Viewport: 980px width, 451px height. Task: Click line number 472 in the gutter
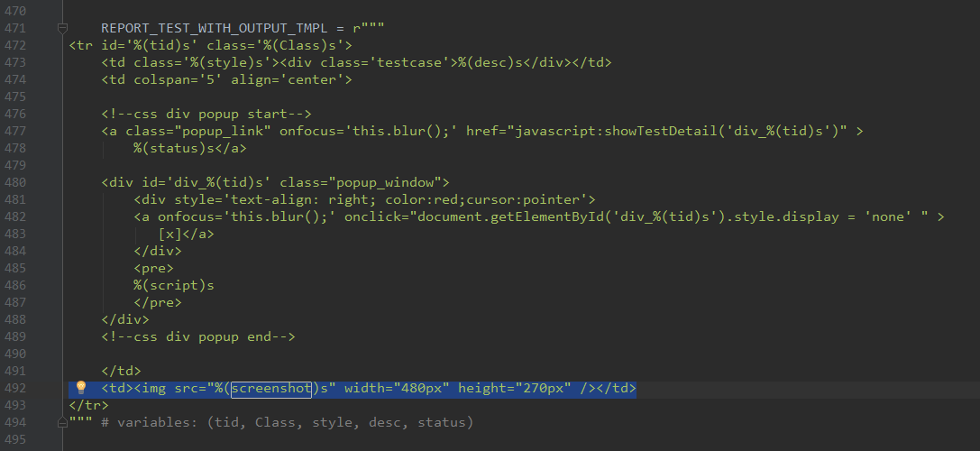pyautogui.click(x=15, y=46)
